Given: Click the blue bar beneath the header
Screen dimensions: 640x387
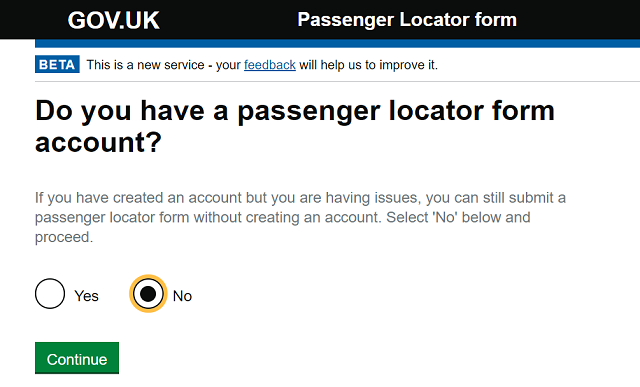Looking at the screenshot, I should click(x=338, y=44).
